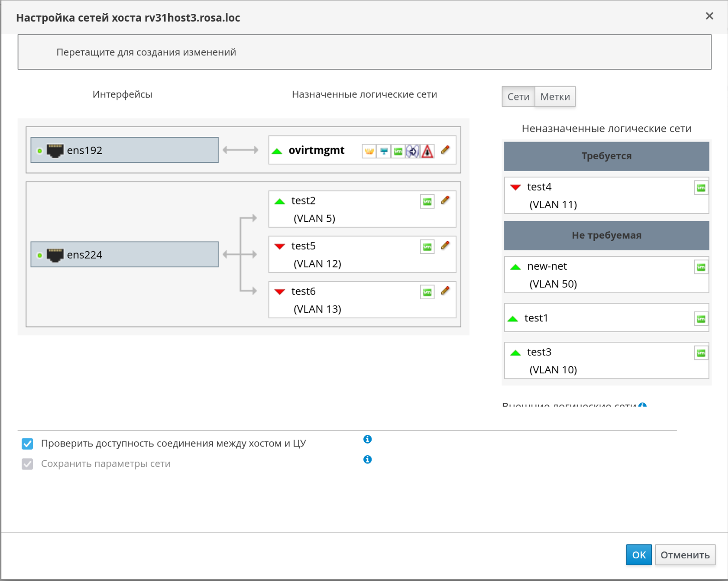Click the VM icon on test4 network

pos(701,188)
